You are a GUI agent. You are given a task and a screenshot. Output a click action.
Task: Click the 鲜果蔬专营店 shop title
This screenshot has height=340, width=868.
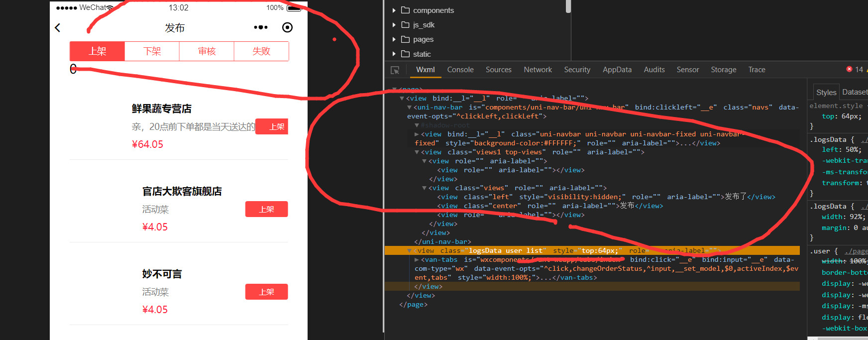(x=162, y=109)
